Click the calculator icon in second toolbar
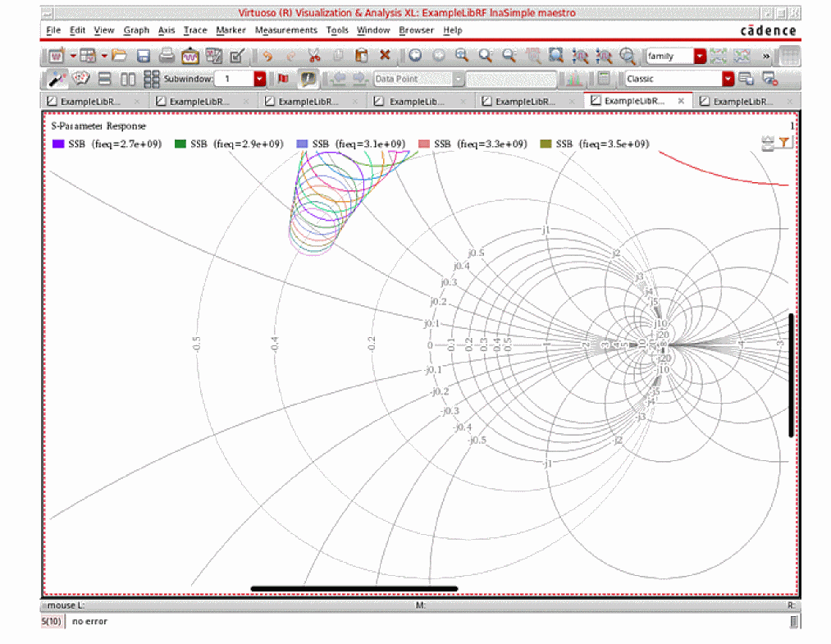This screenshot has width=831, height=644. pos(604,79)
